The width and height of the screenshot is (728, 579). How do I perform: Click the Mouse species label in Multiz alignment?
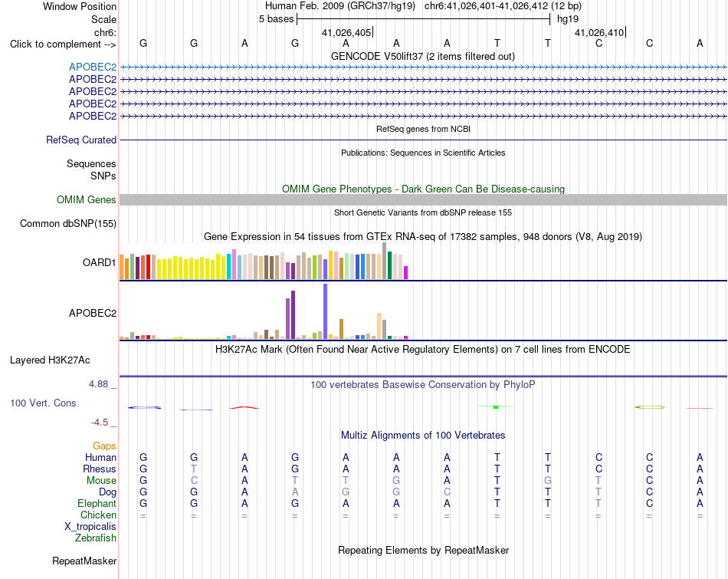point(101,481)
